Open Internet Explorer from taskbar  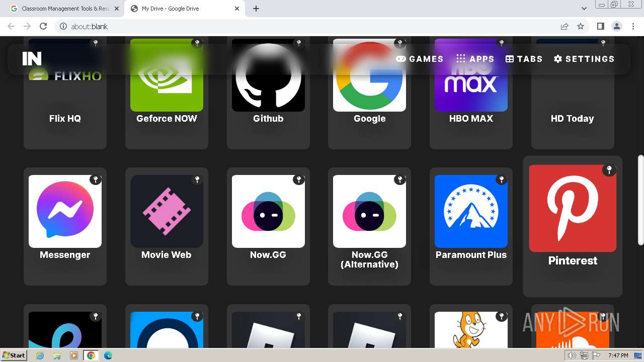(40, 355)
